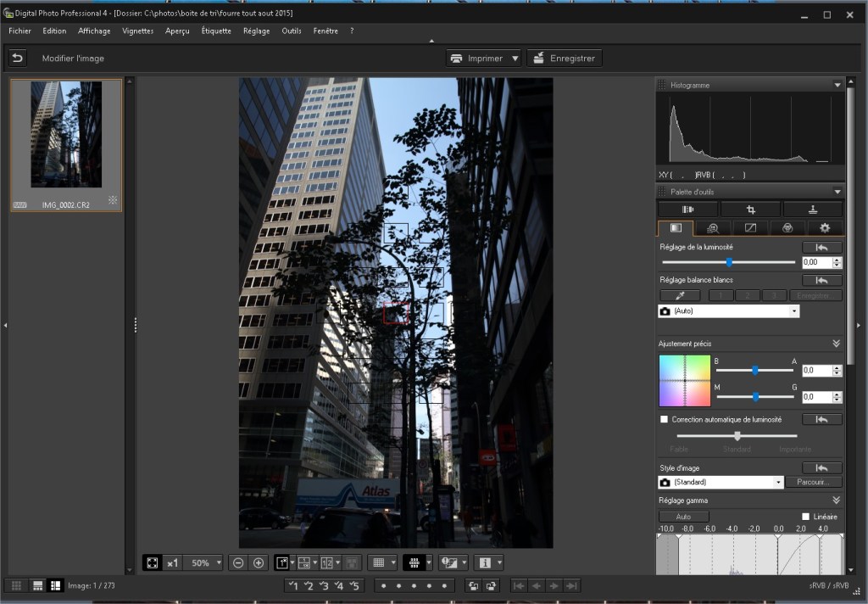868x604 pixels.
Task: Click the fit-to-window view icon
Action: [x=153, y=562]
